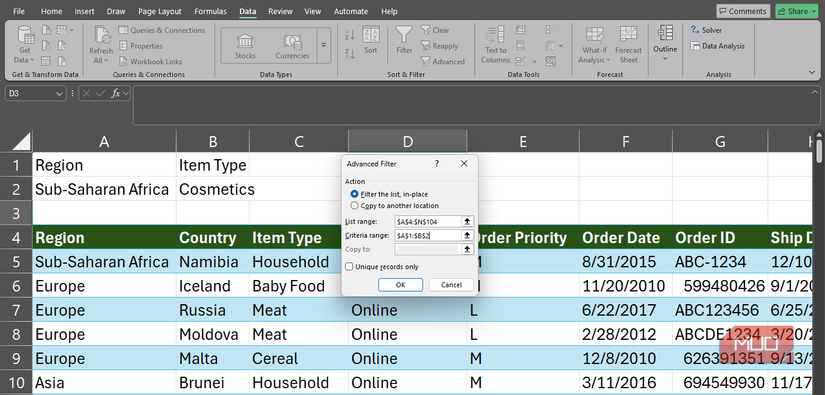Click the Flash Fill icon
Screen dimensions: 825x395
[x=520, y=30]
